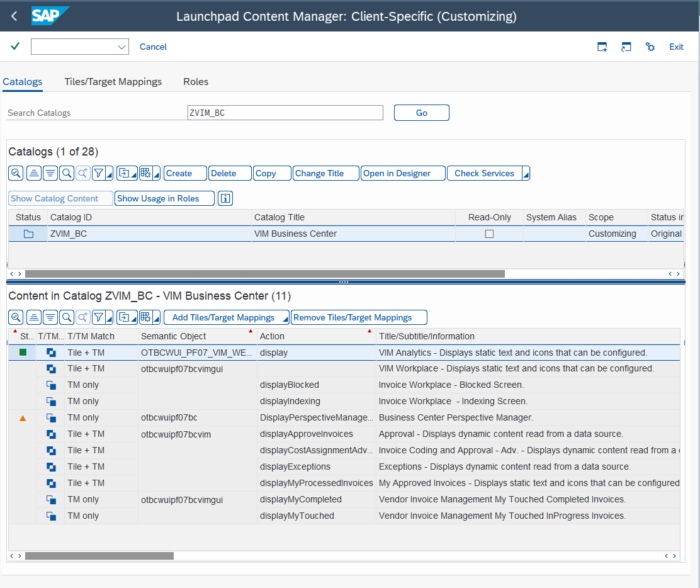Click the Search Catalogs input field
700x588 pixels.
click(285, 113)
